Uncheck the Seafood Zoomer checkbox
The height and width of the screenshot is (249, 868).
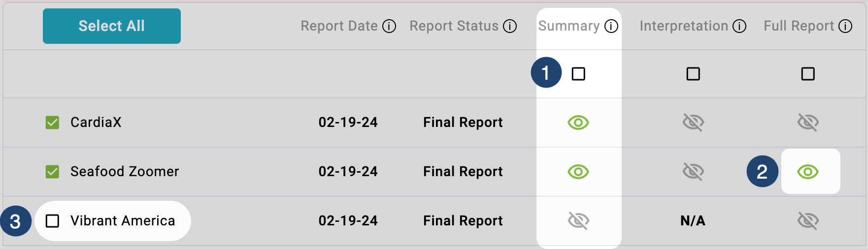point(52,172)
